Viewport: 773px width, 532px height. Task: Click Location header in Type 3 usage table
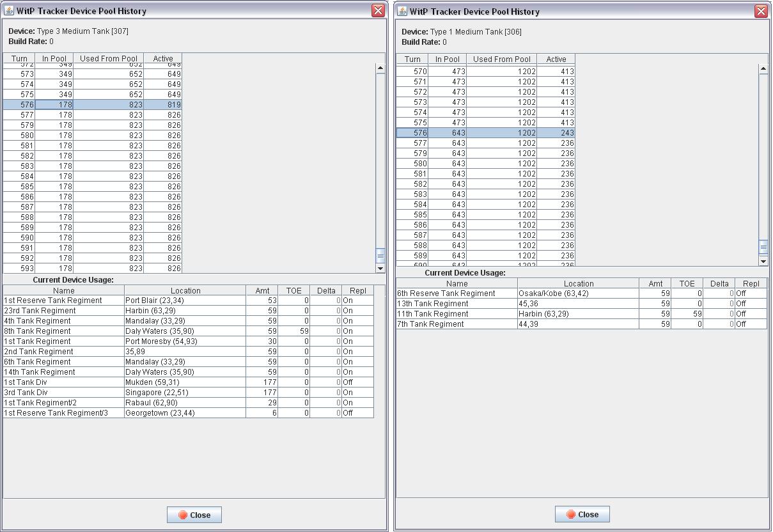(185, 290)
